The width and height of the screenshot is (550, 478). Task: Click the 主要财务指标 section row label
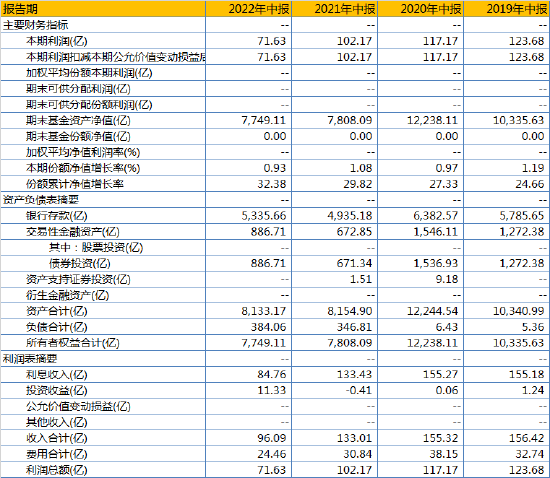tap(35, 25)
